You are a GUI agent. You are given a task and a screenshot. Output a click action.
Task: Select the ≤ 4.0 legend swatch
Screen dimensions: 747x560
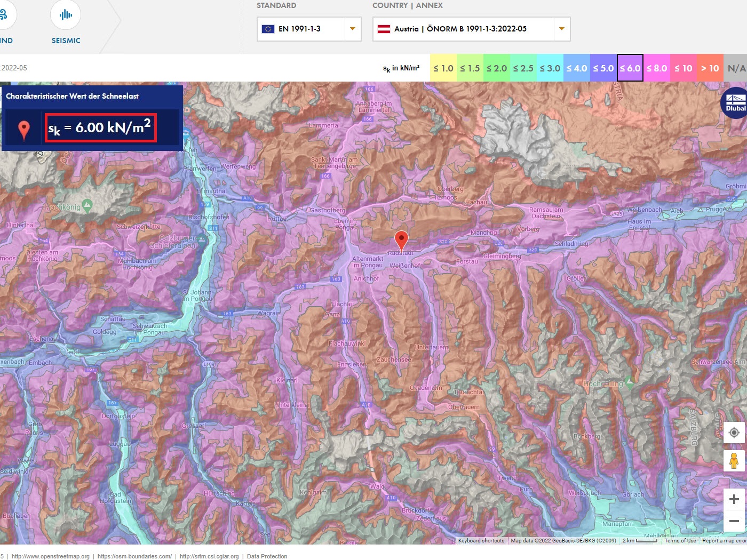(x=577, y=68)
